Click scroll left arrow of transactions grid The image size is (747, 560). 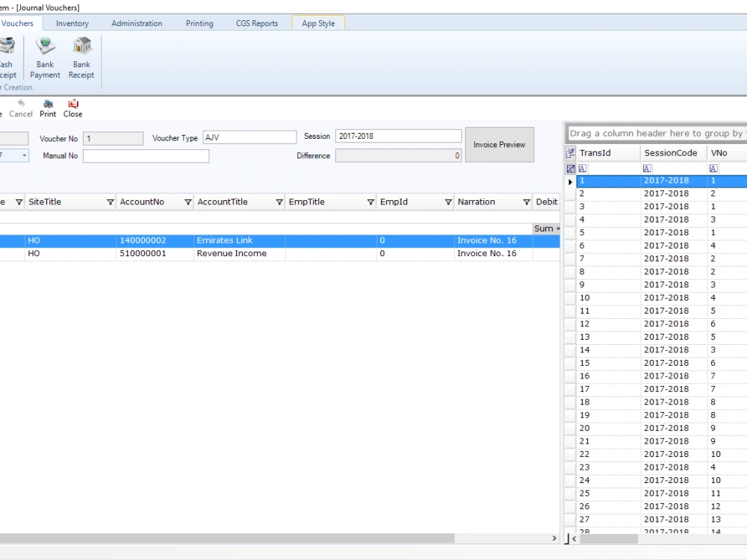click(574, 538)
